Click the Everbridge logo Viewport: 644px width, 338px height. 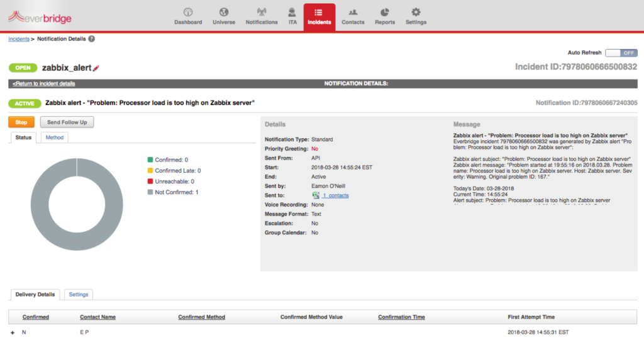pyautogui.click(x=40, y=17)
